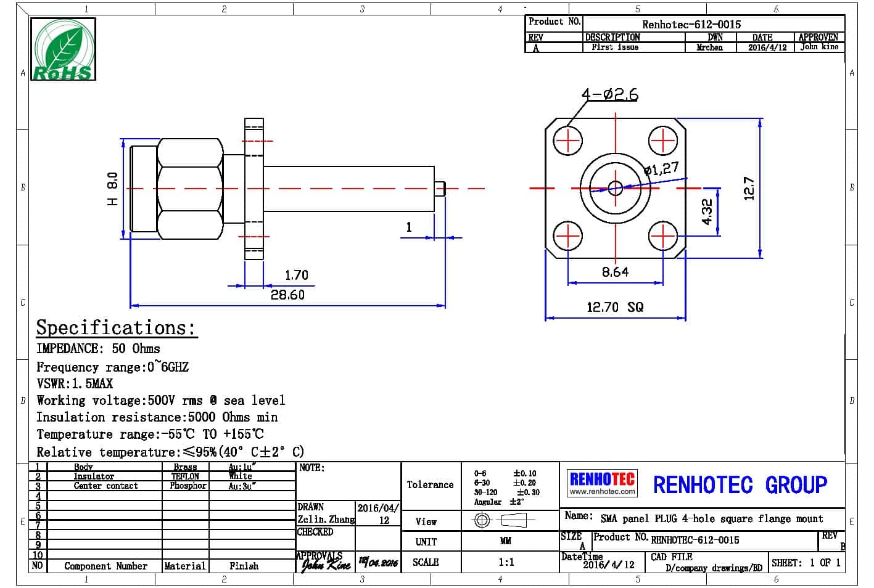Click the Tolerance table label
This screenshot has width=874, height=588.
(430, 484)
